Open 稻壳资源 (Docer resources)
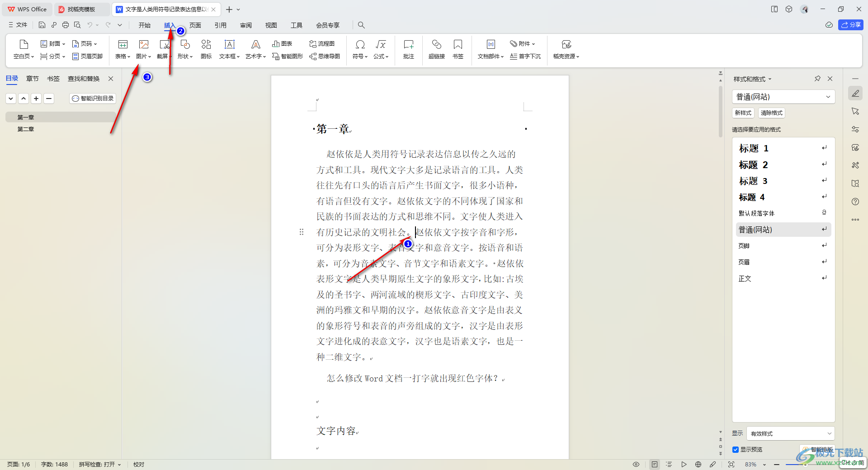 click(566, 49)
